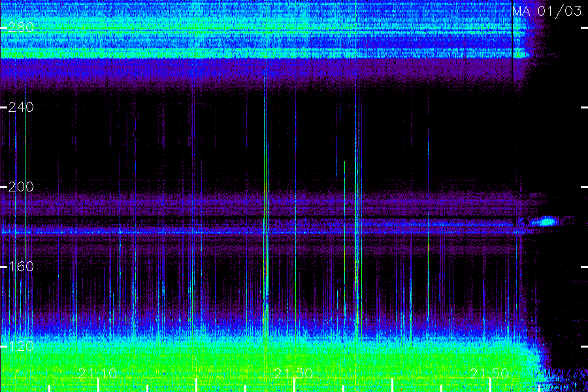
Task: Click the 21:50 time axis label
Action: click(x=489, y=374)
